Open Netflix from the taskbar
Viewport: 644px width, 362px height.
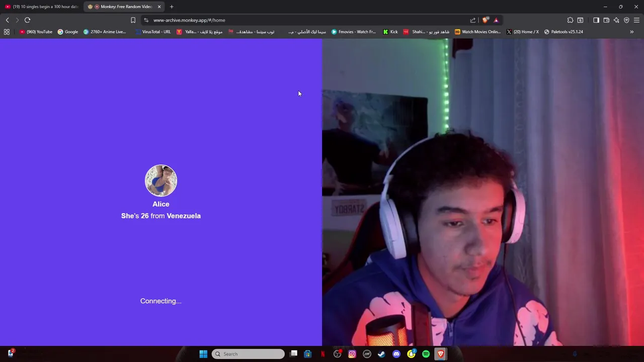point(323,354)
